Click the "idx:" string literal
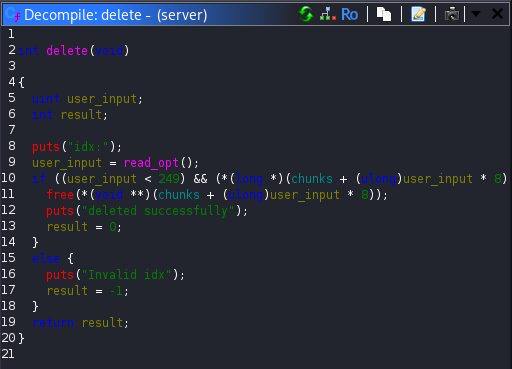512x369 pixels. 88,147
